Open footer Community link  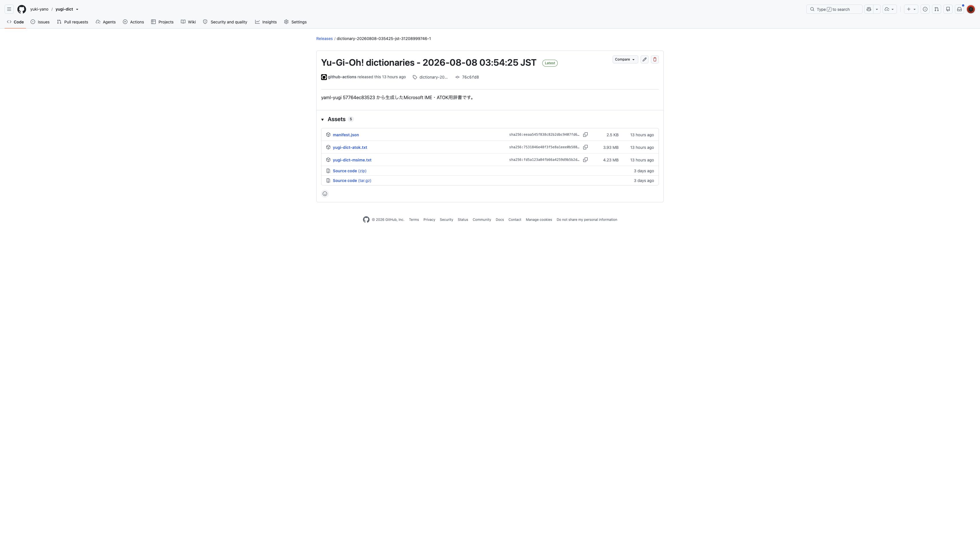482,220
